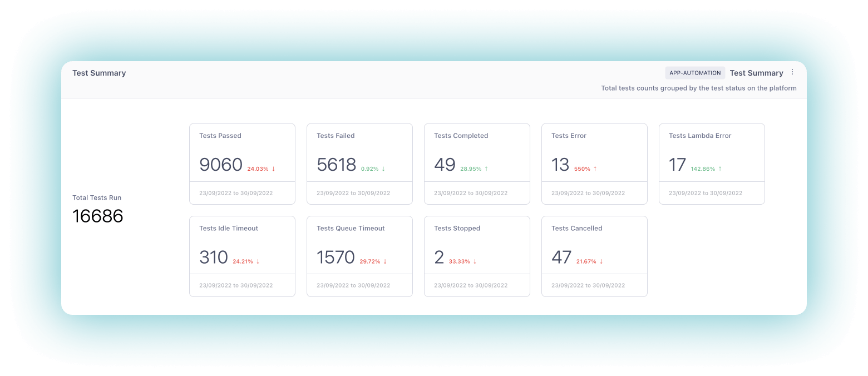868x376 pixels.
Task: Click the Tests Cancelled date range footer
Action: 588,285
